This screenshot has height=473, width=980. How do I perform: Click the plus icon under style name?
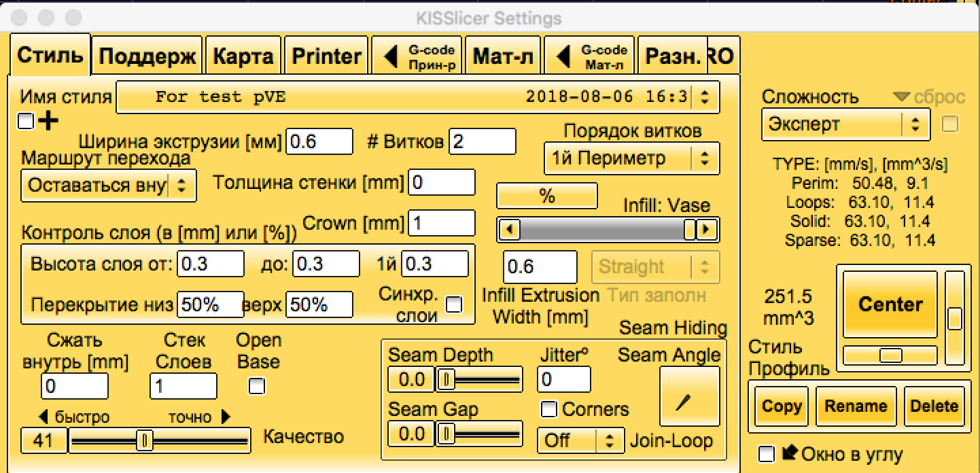48,122
